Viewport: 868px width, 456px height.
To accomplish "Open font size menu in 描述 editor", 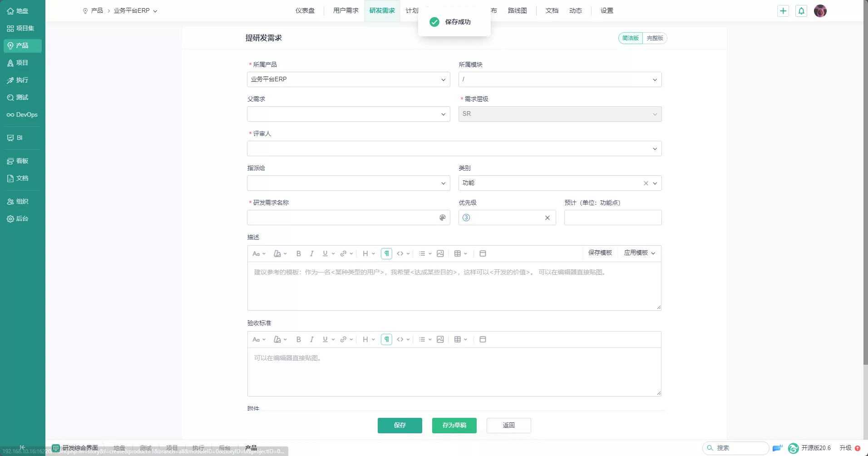I will click(x=259, y=253).
